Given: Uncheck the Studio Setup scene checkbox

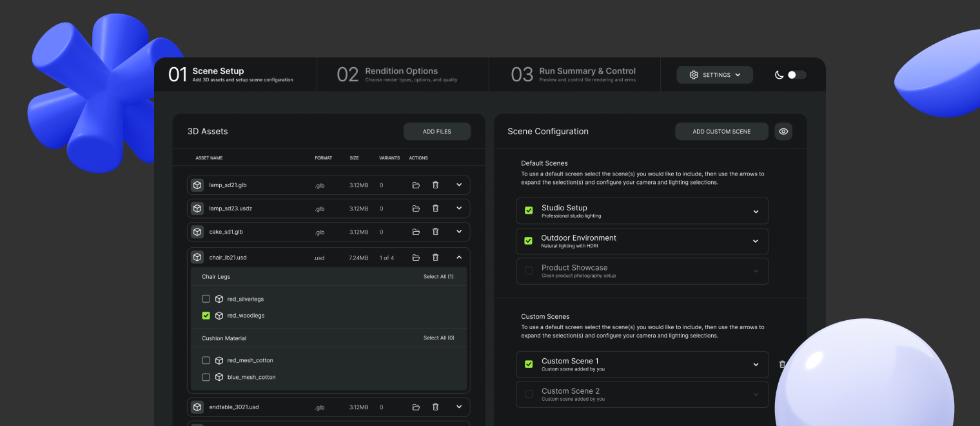Looking at the screenshot, I should tap(529, 210).
